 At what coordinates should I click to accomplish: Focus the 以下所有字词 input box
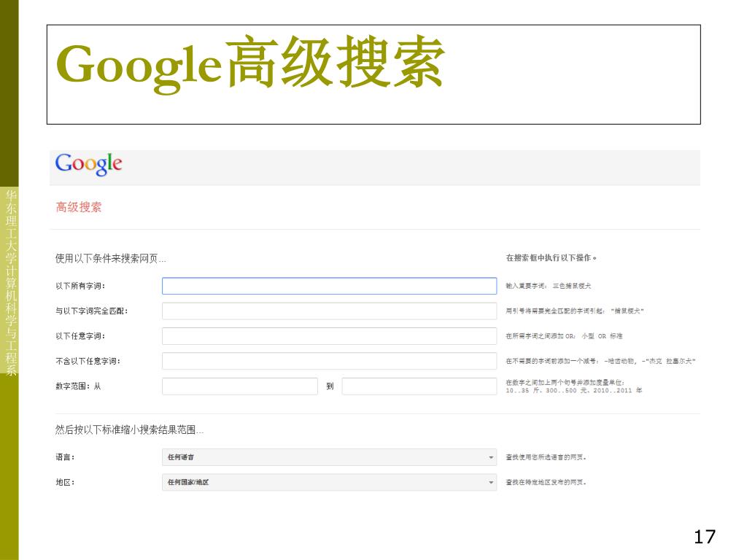[329, 286]
